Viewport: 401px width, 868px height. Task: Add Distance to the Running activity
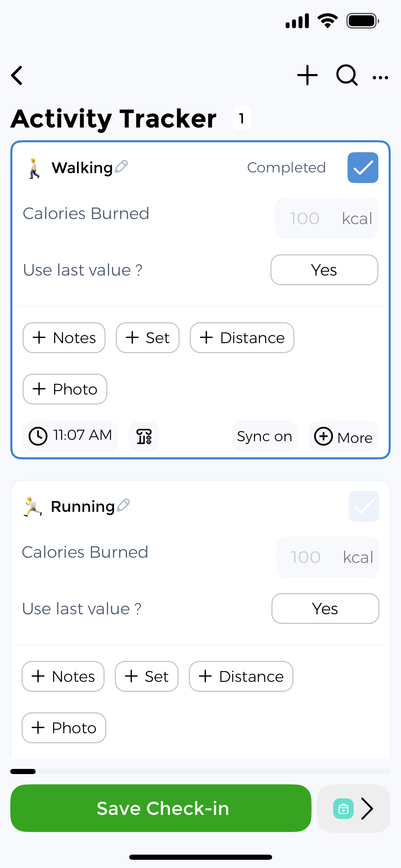(x=241, y=676)
